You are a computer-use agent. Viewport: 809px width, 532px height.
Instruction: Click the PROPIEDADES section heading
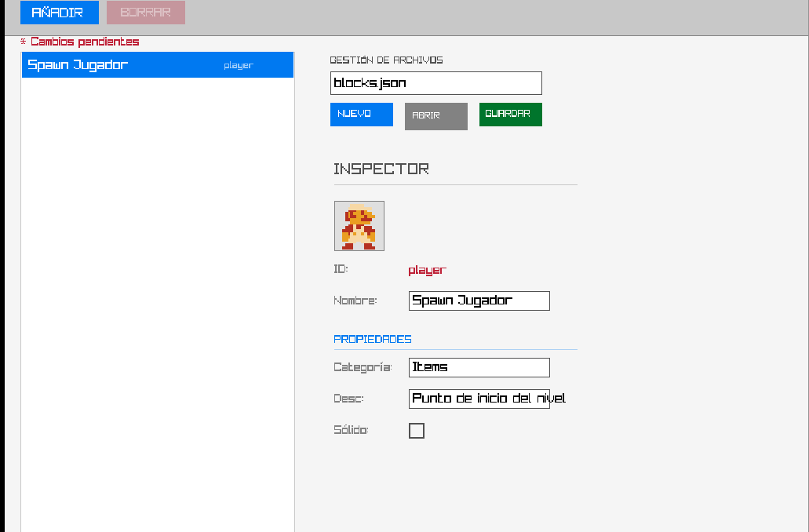(373, 339)
